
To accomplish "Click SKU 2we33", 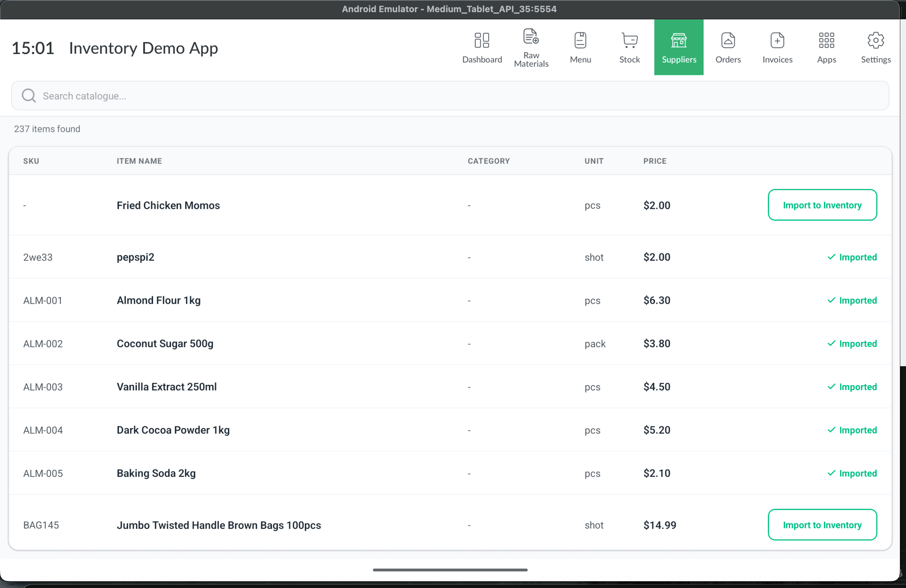I will click(x=38, y=258).
